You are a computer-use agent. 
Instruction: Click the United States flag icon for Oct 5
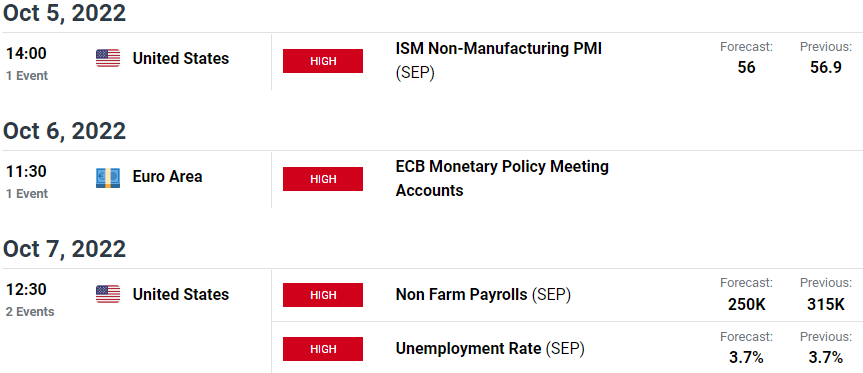click(x=108, y=58)
